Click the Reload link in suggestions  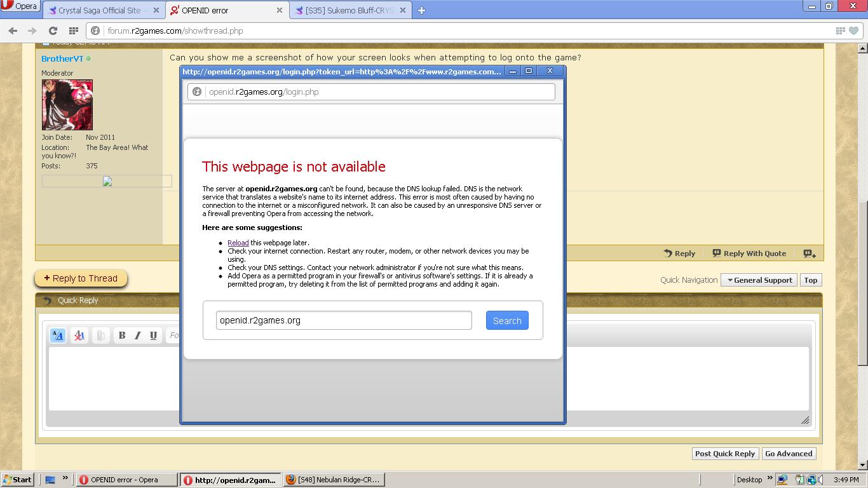[x=238, y=243]
